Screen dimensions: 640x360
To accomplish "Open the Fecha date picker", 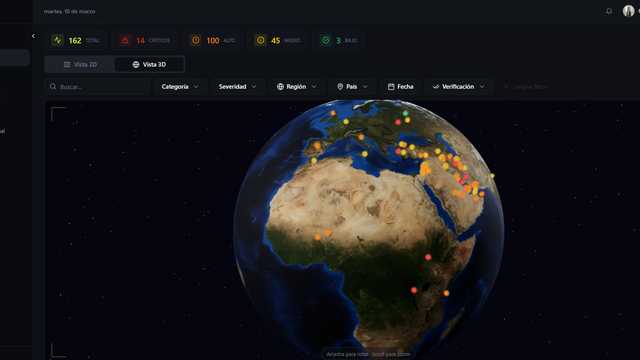I will pos(400,87).
